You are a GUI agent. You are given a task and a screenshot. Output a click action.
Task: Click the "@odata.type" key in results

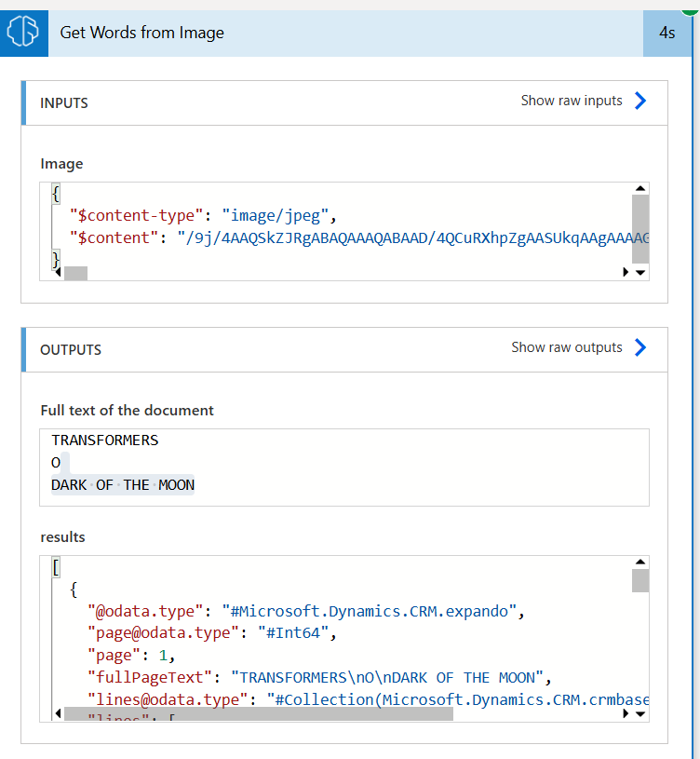pos(145,611)
